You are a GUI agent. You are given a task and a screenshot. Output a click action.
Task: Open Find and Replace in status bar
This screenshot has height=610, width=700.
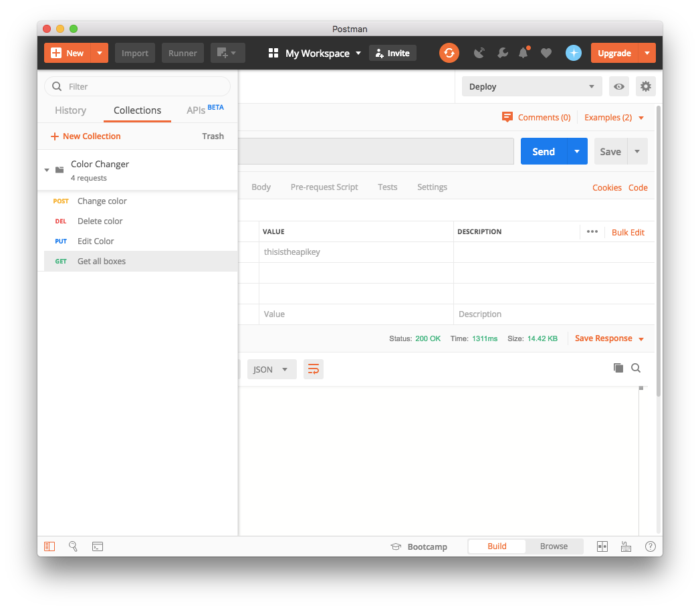pyautogui.click(x=74, y=546)
